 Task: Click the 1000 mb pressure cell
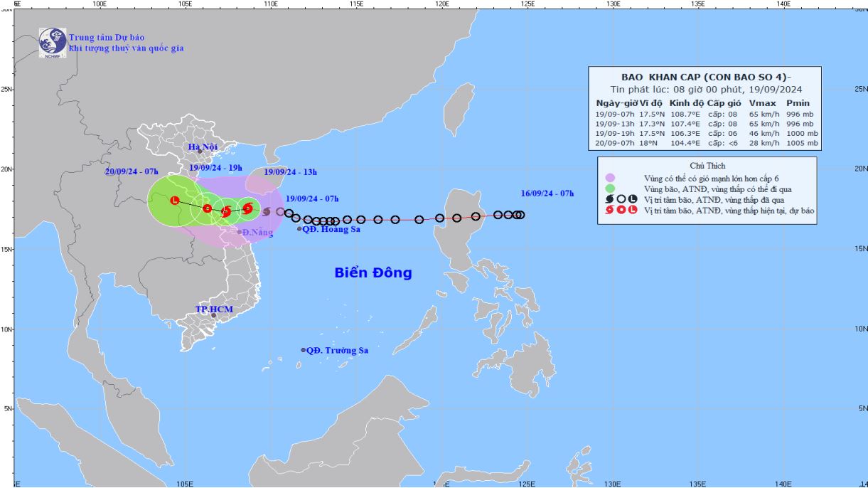pyautogui.click(x=802, y=134)
